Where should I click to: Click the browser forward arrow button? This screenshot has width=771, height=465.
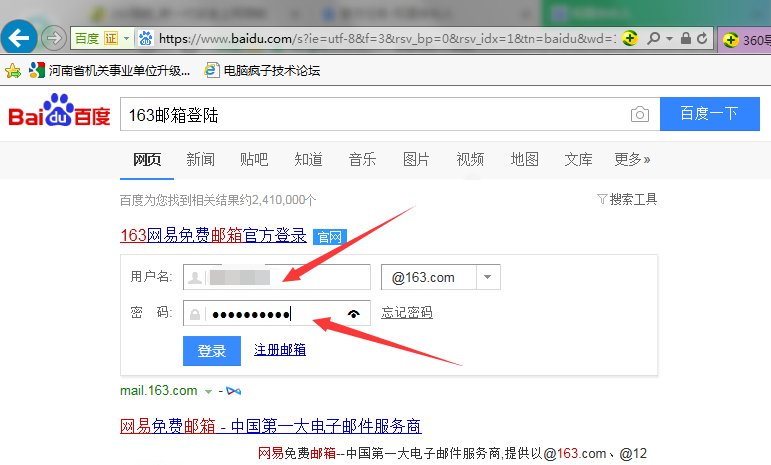[53, 38]
